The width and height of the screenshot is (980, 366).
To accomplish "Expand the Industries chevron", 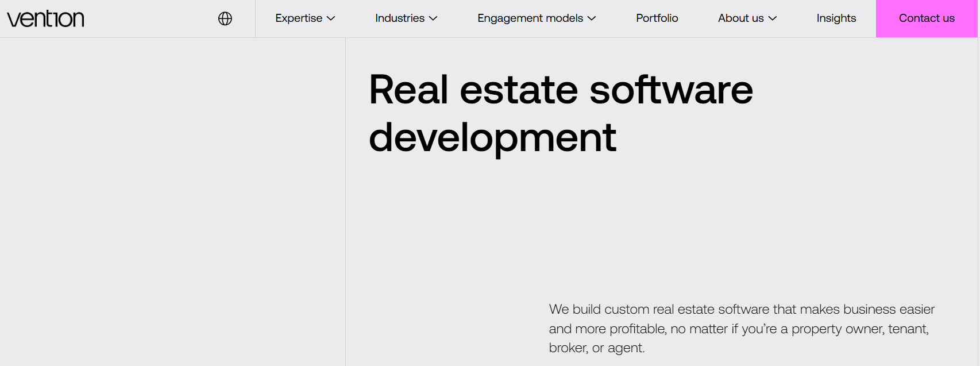I will click(433, 18).
